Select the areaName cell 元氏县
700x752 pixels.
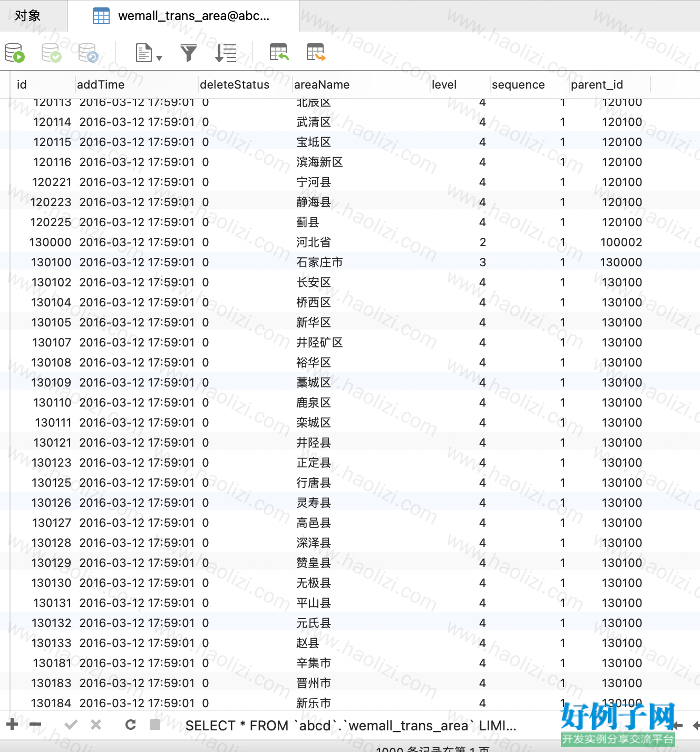pyautogui.click(x=313, y=623)
